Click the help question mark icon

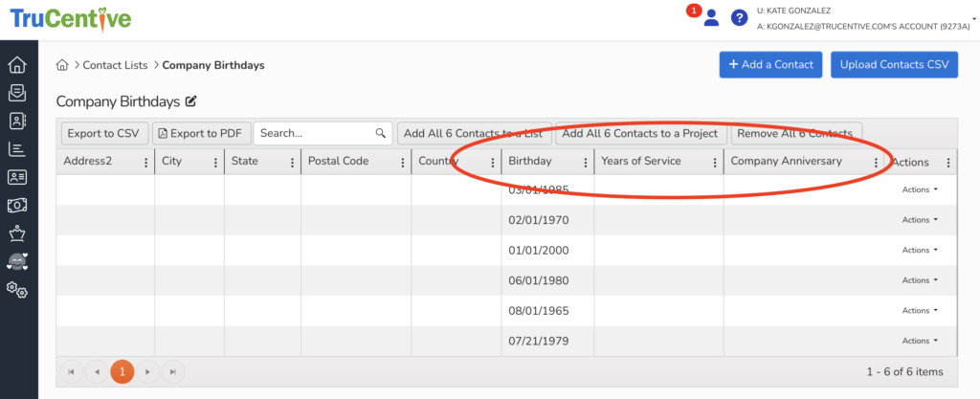(739, 17)
